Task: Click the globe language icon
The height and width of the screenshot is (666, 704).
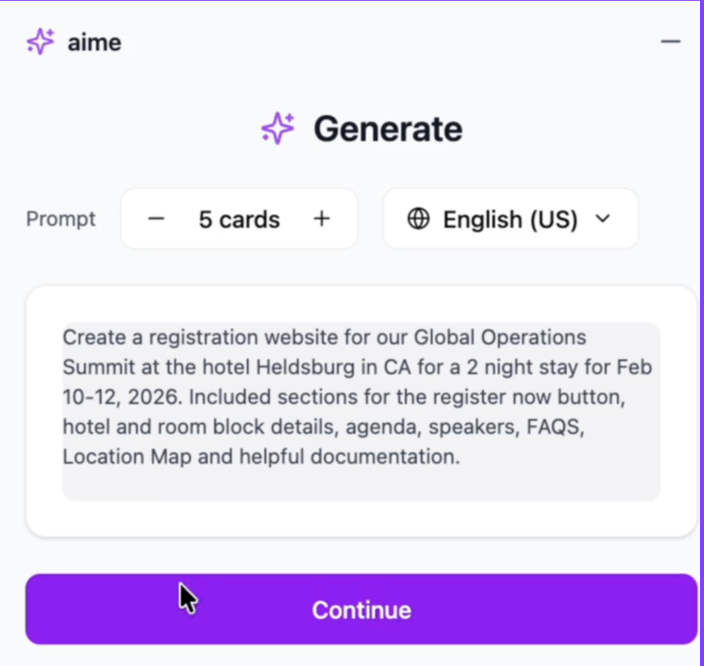Action: [x=419, y=219]
